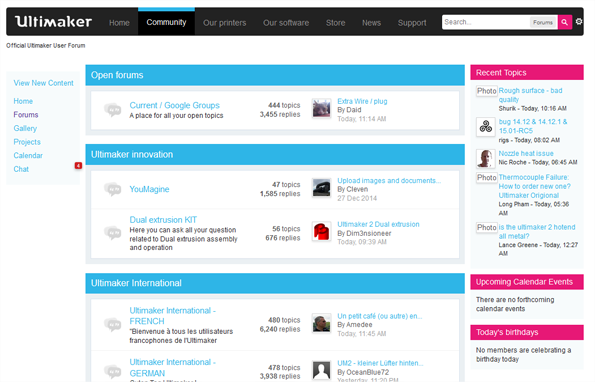Click speech bubble icon beside Dual extrusion KIT
The image size is (595, 382).
point(113,233)
